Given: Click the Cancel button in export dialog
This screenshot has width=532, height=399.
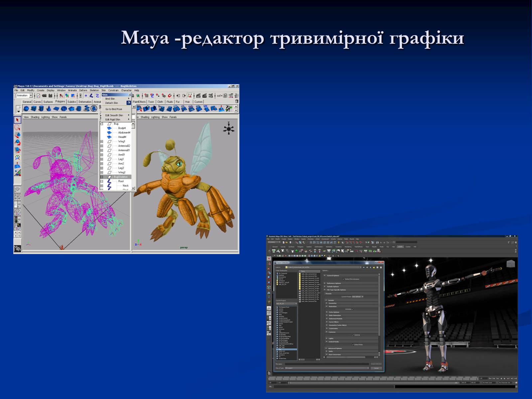Looking at the screenshot, I should (x=376, y=368).
